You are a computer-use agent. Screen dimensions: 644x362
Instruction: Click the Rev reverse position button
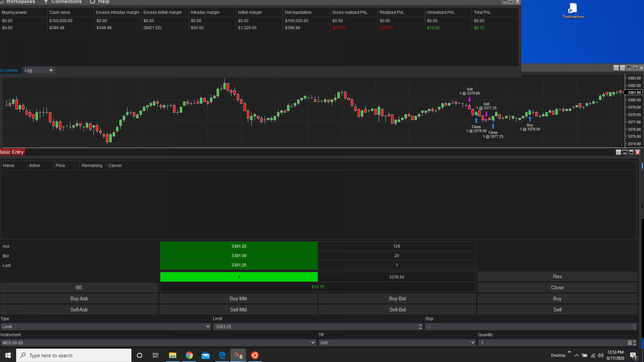tap(557, 277)
